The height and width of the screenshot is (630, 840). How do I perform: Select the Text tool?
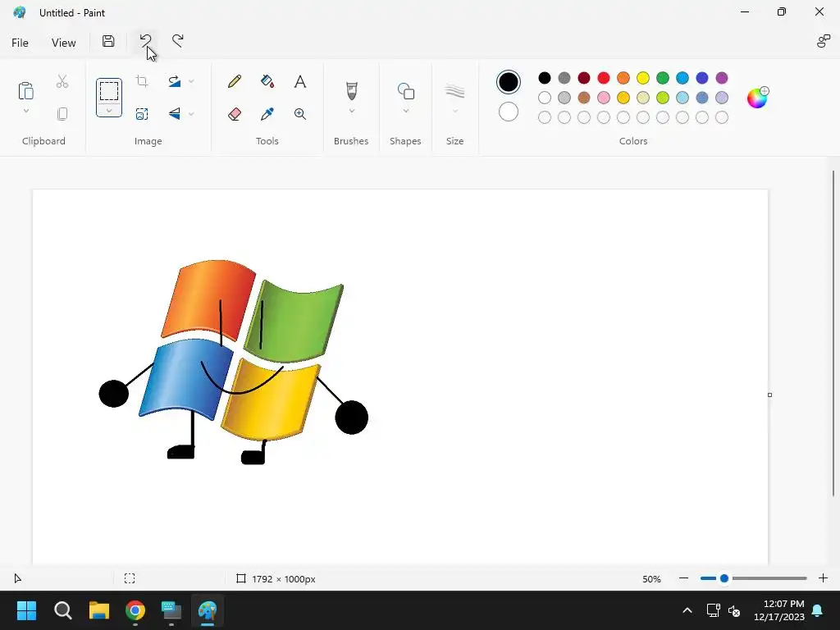(300, 81)
